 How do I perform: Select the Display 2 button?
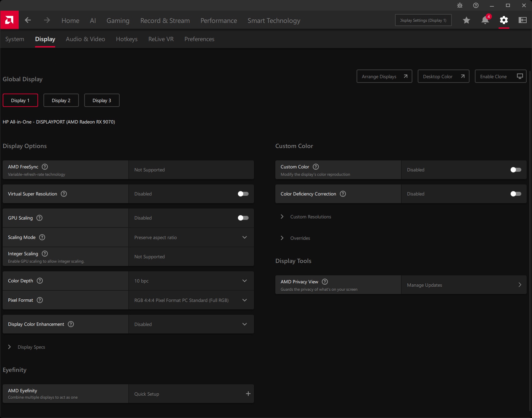[x=61, y=101]
